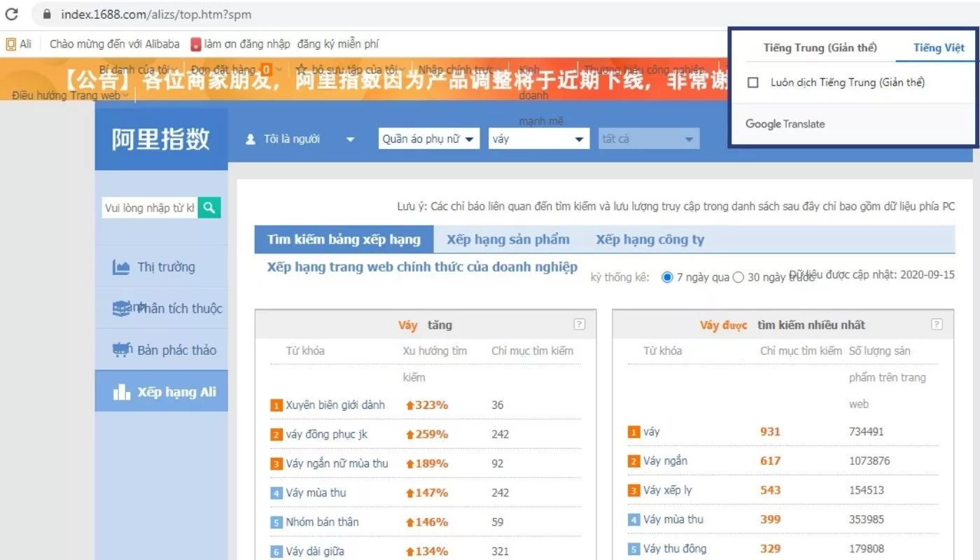Click keyword Váy dài giữa
This screenshot has height=560, width=980.
pos(315,552)
